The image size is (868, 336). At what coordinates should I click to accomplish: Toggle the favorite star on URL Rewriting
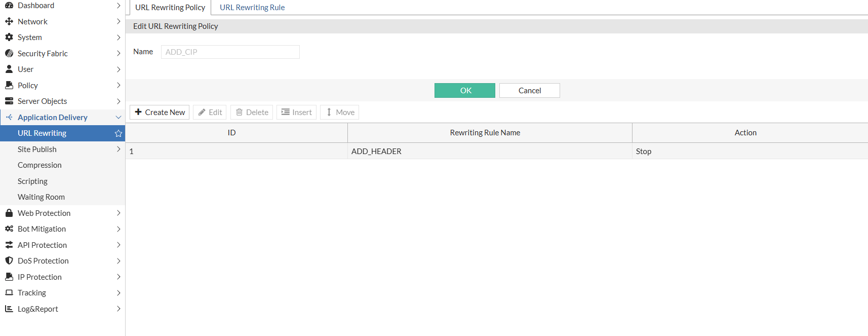[x=119, y=133]
